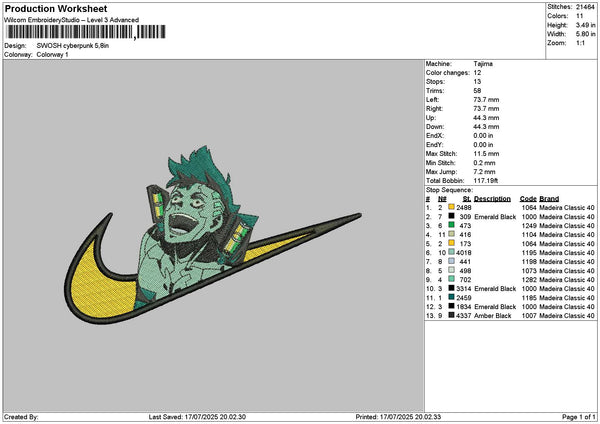
Task: Select the Min Stitch value '0.2 mm'
Action: (x=484, y=163)
